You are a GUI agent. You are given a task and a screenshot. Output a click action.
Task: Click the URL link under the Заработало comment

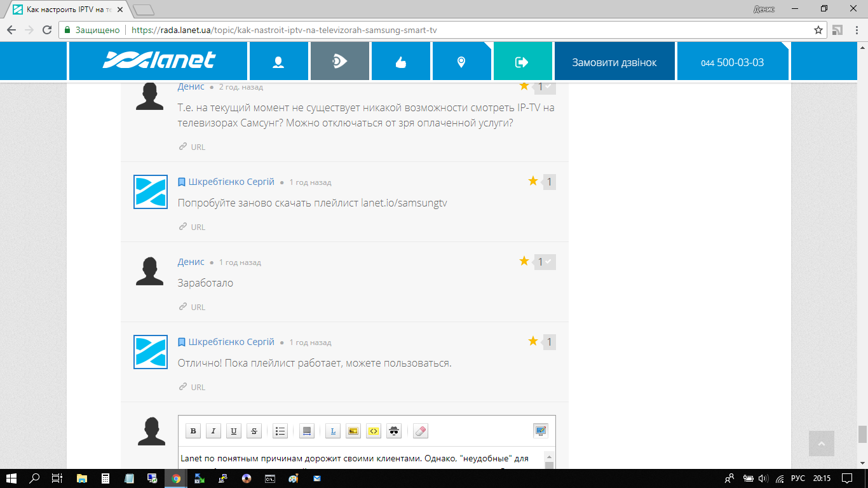coord(198,307)
